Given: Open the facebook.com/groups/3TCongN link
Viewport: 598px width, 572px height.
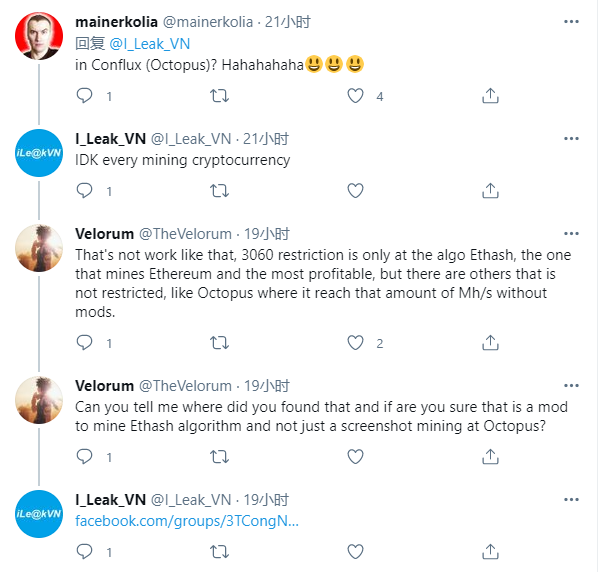Looking at the screenshot, I should [186, 521].
